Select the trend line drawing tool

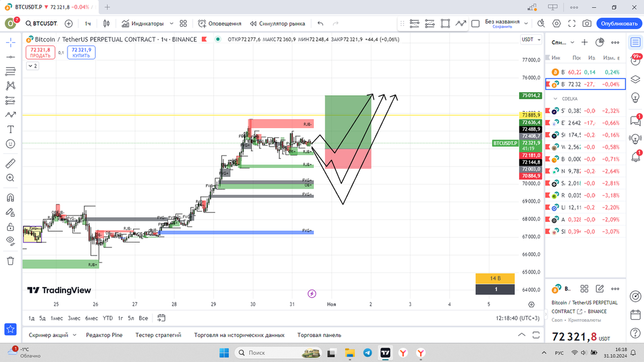pyautogui.click(x=10, y=56)
